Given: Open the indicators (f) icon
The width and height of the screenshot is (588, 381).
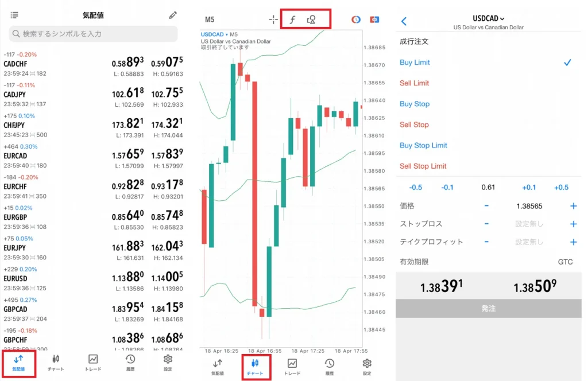Looking at the screenshot, I should pyautogui.click(x=292, y=20).
